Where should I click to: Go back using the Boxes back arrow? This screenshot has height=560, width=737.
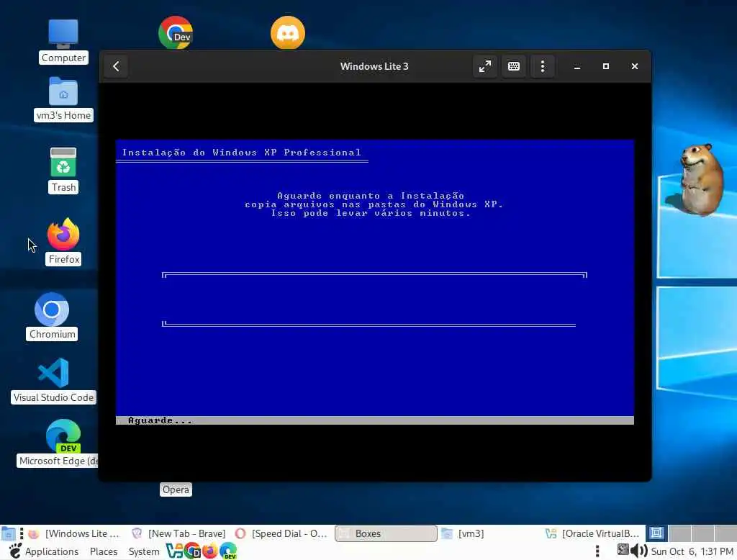116,66
